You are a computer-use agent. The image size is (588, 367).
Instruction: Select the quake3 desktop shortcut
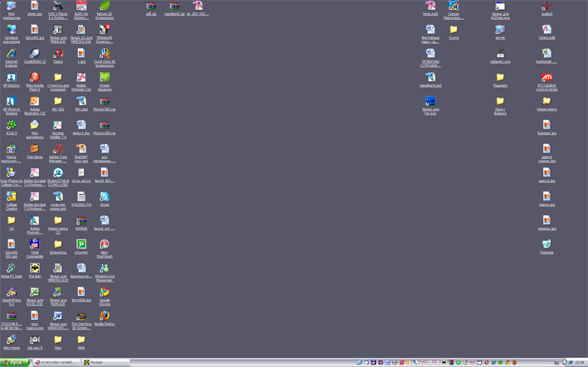(547, 6)
